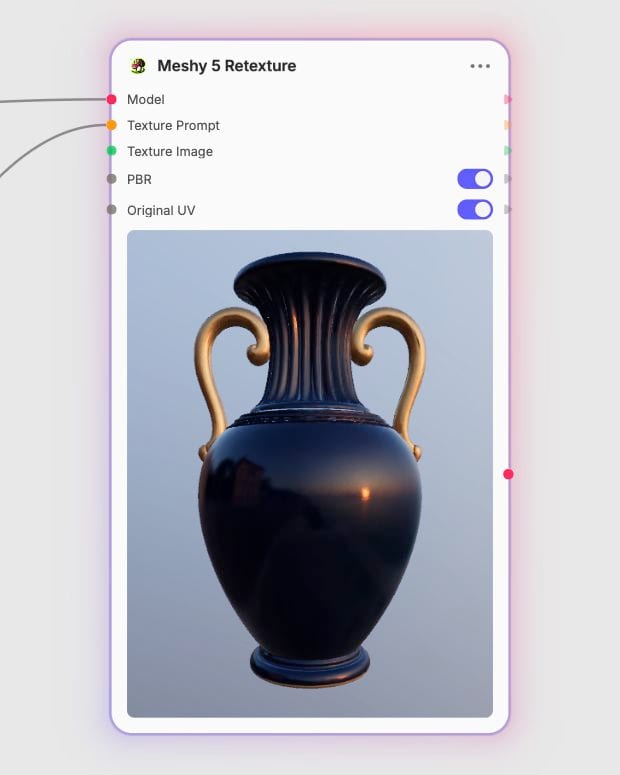Click the Texture Image label
This screenshot has height=775, width=620.
tap(170, 151)
